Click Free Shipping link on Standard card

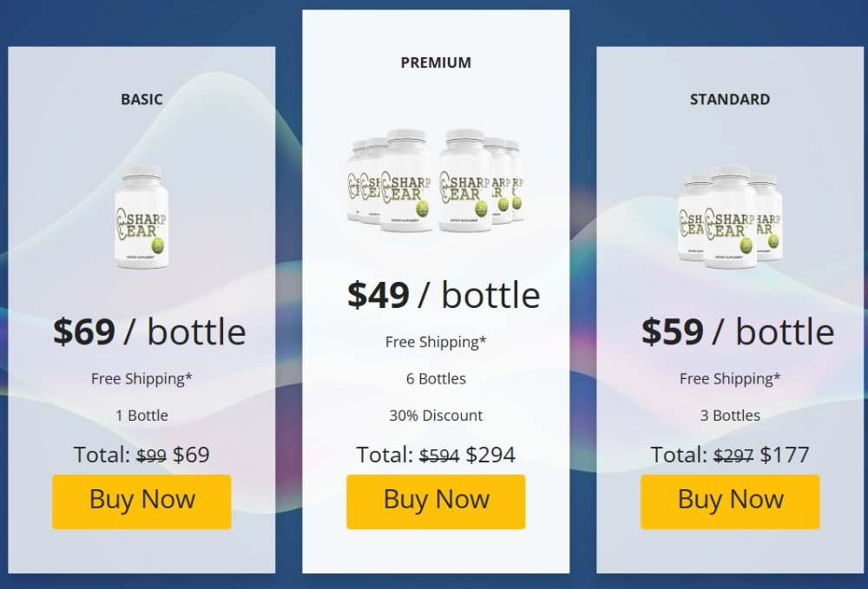[x=729, y=378]
